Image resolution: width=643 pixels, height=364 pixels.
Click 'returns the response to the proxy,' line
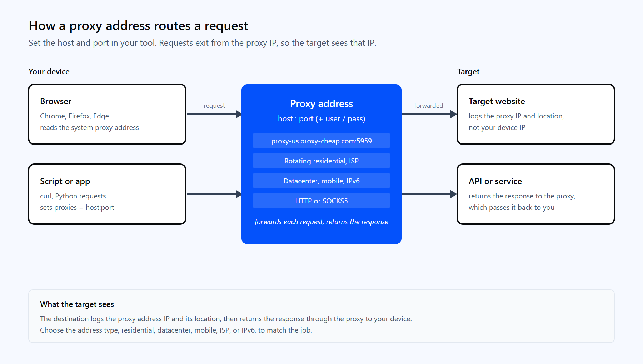click(x=522, y=196)
